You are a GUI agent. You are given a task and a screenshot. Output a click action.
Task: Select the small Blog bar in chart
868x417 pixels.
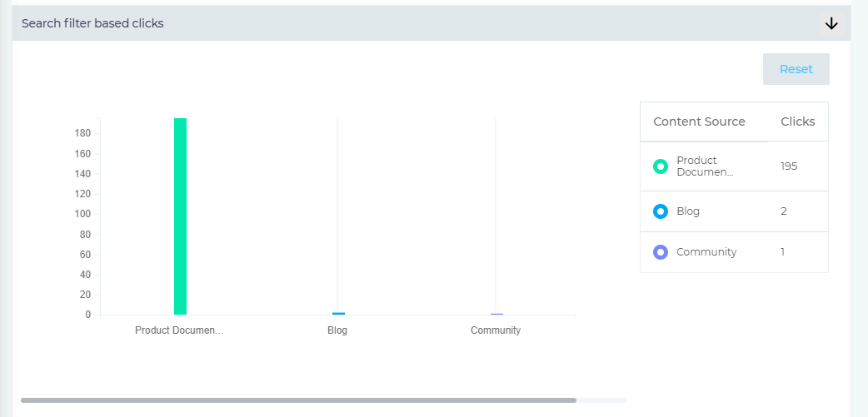[338, 313]
